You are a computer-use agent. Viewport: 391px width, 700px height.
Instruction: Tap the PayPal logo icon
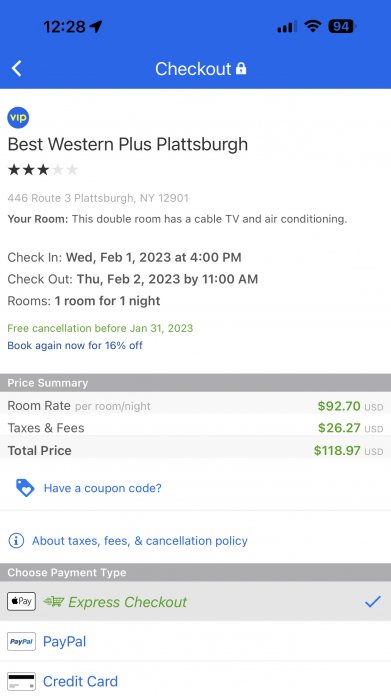(21, 642)
